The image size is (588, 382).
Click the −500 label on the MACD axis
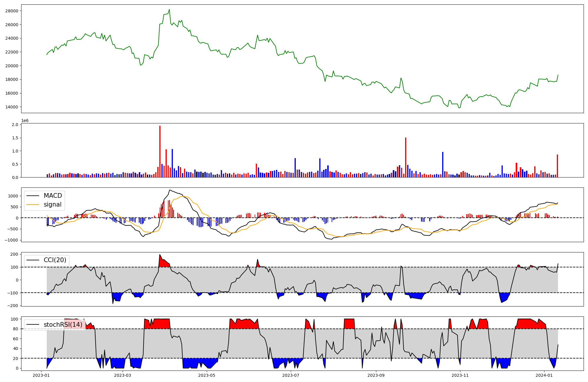12,229
